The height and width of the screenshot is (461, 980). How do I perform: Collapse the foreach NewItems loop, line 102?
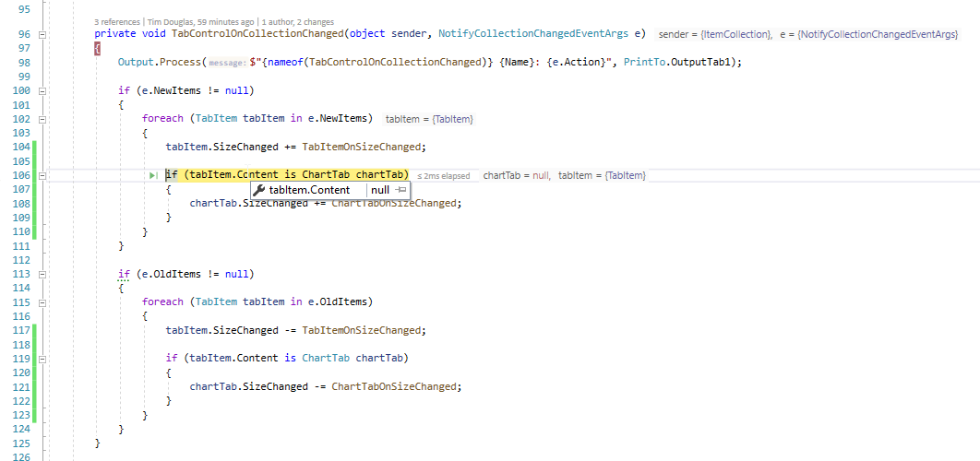coord(42,119)
